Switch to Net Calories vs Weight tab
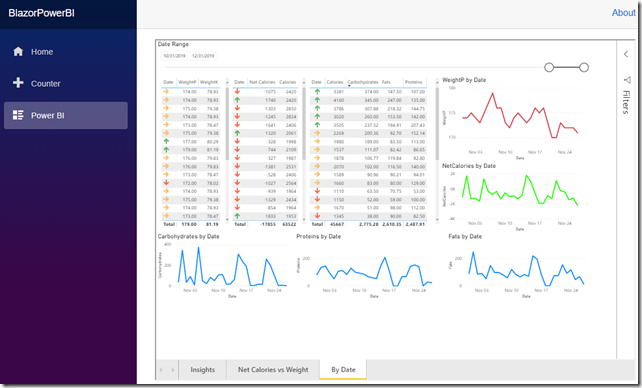Image resolution: width=642 pixels, height=388 pixels. coord(273,370)
